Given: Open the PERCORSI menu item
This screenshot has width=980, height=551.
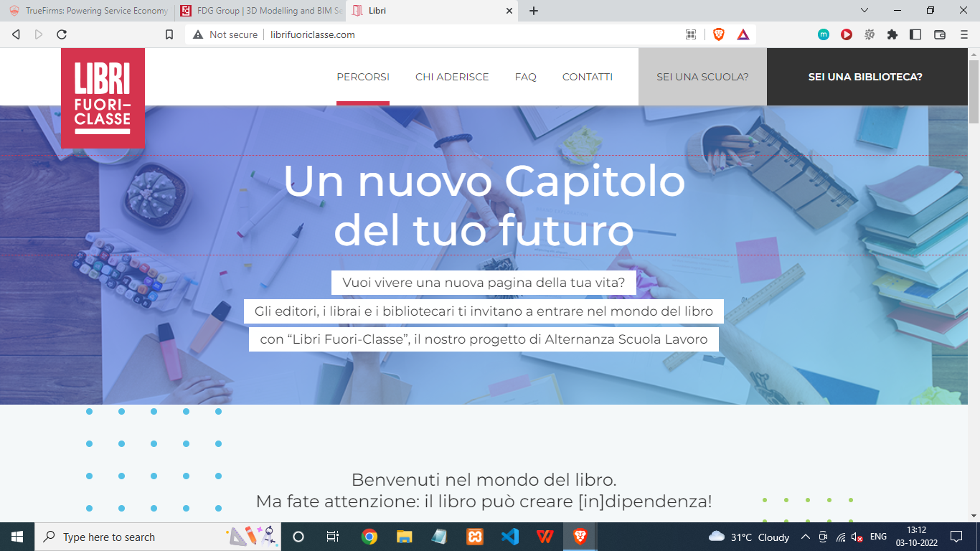Looking at the screenshot, I should [x=363, y=77].
